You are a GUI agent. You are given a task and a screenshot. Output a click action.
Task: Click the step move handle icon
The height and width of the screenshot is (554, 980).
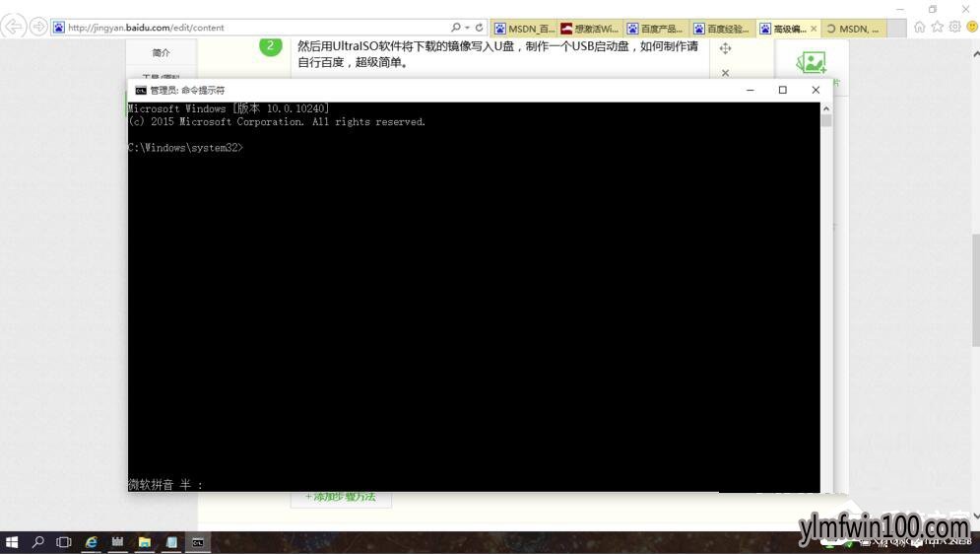coord(725,48)
